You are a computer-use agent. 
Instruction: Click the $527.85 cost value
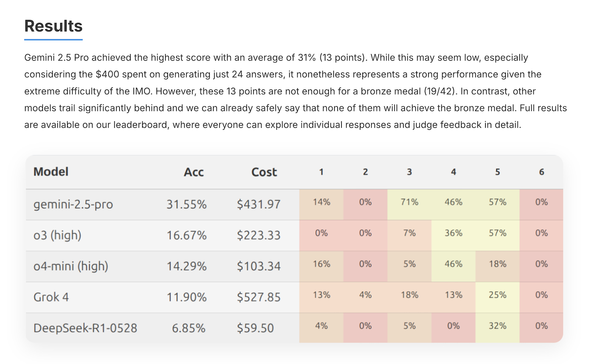point(258,297)
